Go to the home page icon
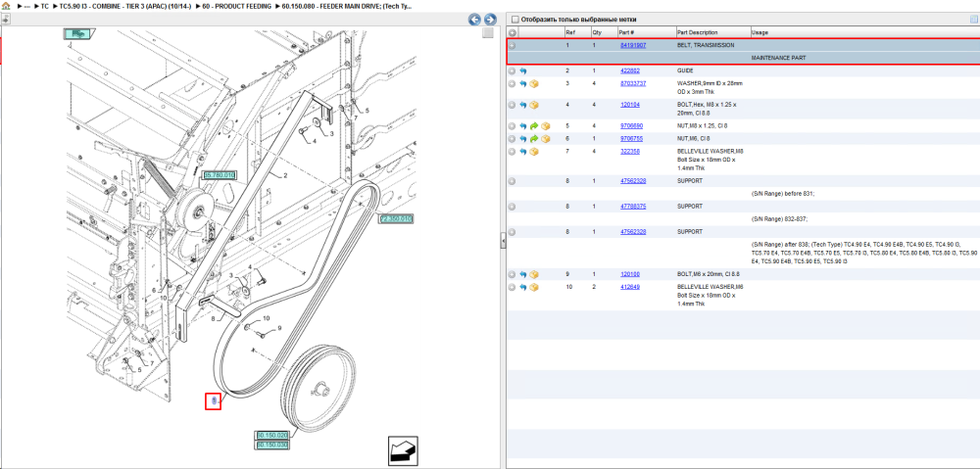The image size is (980, 469). click(6, 5)
